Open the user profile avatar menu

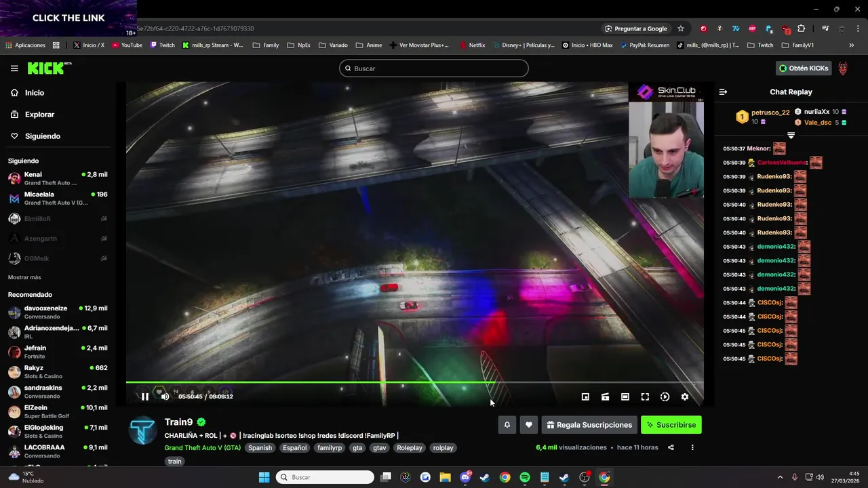point(843,68)
